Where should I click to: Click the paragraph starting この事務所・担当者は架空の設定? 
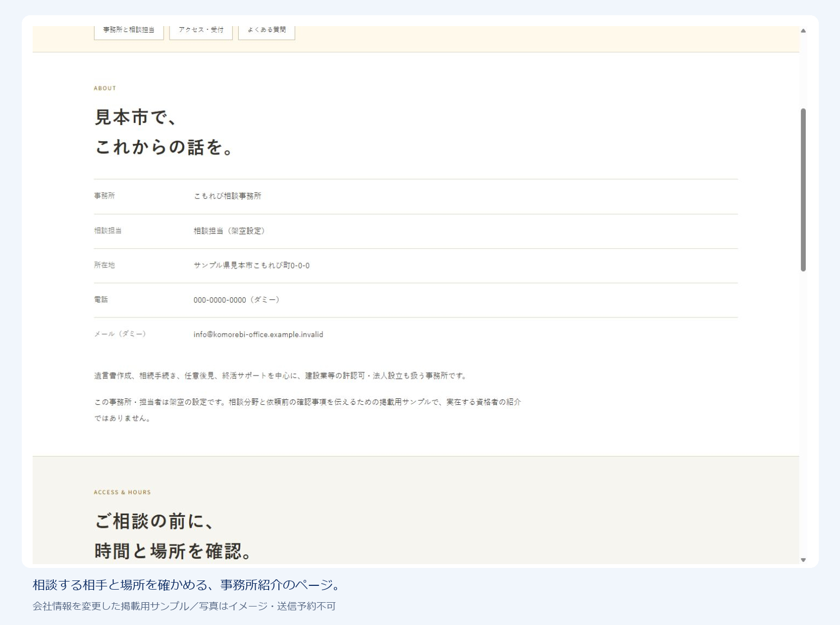308,410
